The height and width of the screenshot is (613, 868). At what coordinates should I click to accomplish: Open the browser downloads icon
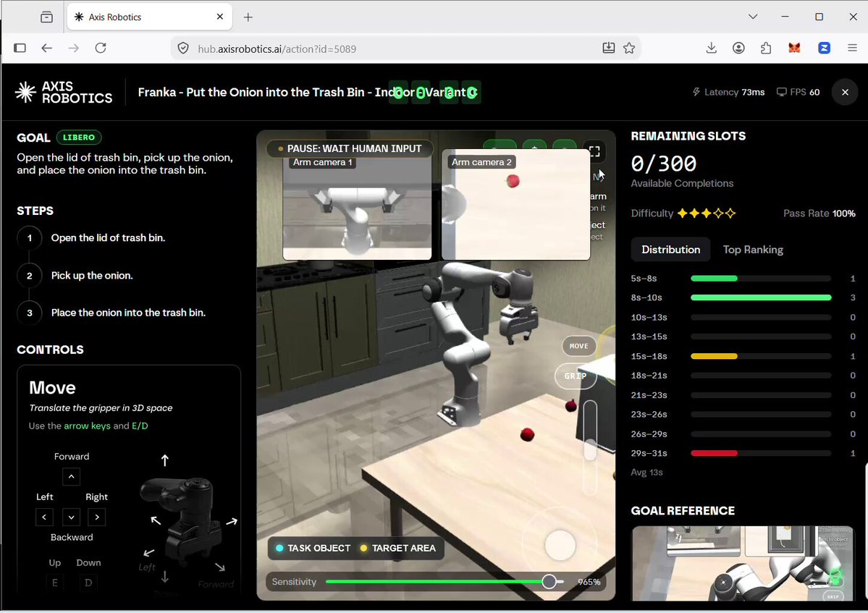point(712,48)
